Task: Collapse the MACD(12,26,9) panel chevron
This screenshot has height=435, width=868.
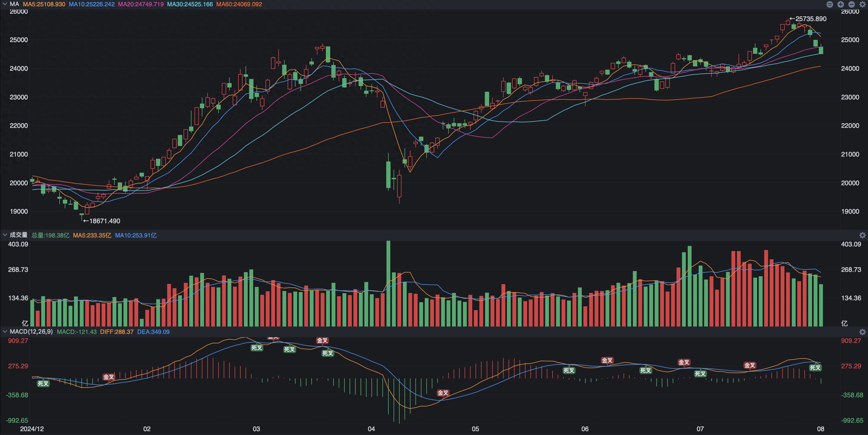Action: [5, 331]
